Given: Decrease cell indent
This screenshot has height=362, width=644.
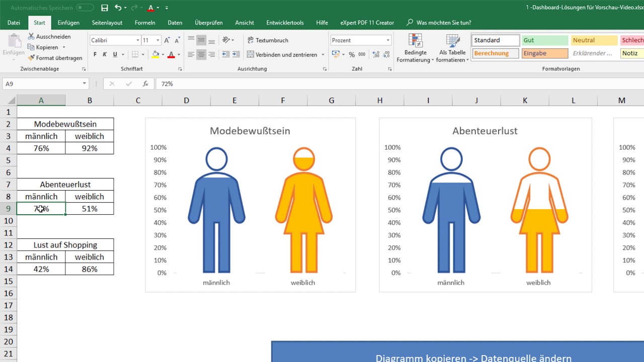Looking at the screenshot, I should pos(226,54).
